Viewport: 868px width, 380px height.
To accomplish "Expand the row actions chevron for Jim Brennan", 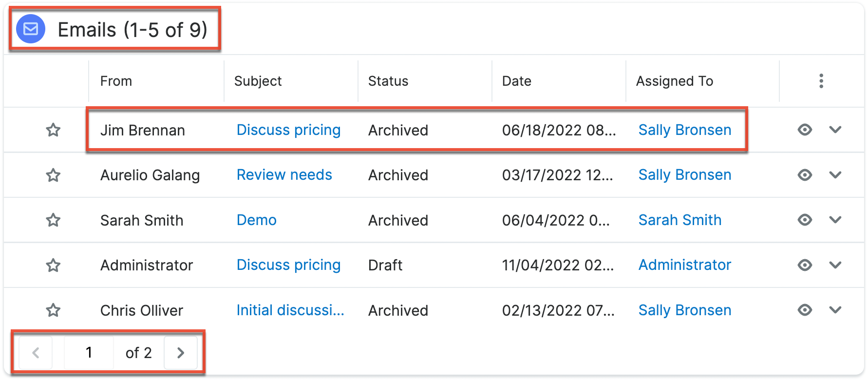I will click(835, 130).
